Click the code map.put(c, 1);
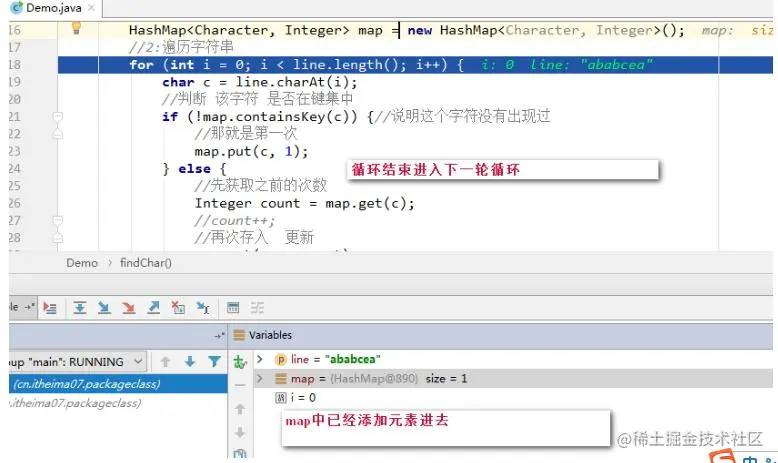This screenshot has height=463, width=778. [x=252, y=151]
